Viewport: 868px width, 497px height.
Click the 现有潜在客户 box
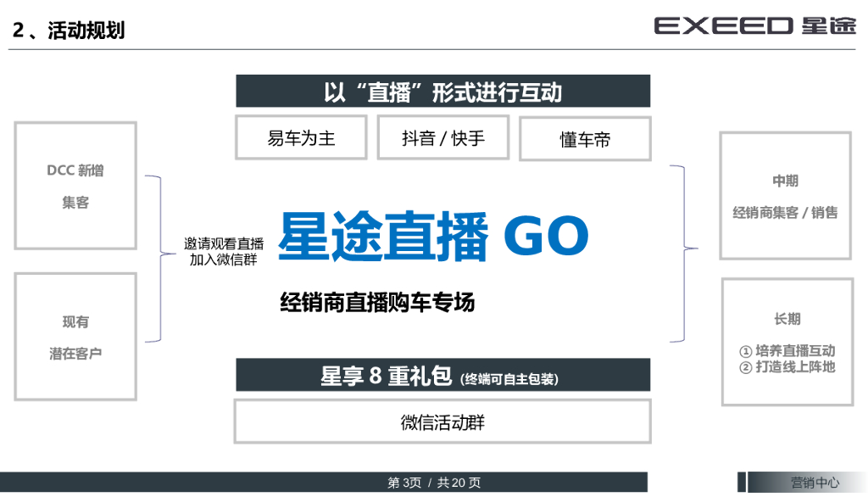(75, 337)
